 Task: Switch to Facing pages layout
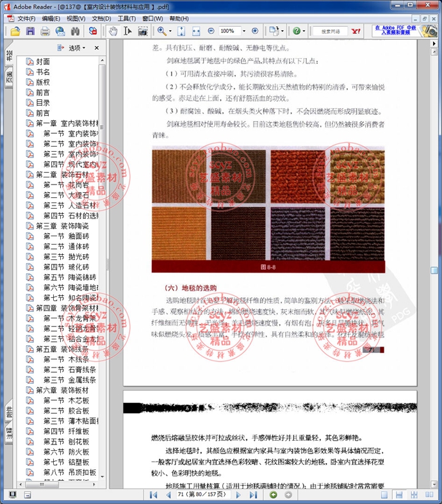click(x=429, y=494)
